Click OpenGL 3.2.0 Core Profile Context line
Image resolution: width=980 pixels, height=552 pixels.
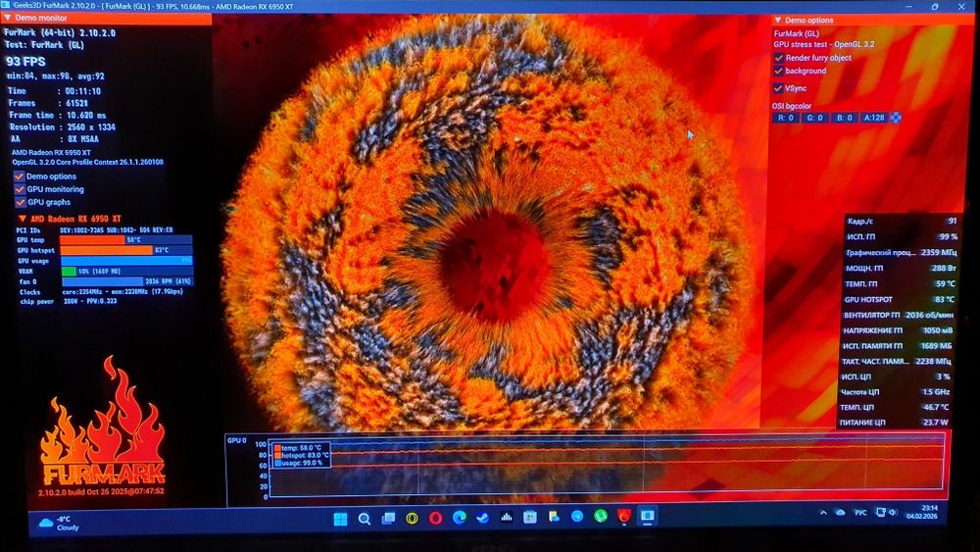(88, 162)
